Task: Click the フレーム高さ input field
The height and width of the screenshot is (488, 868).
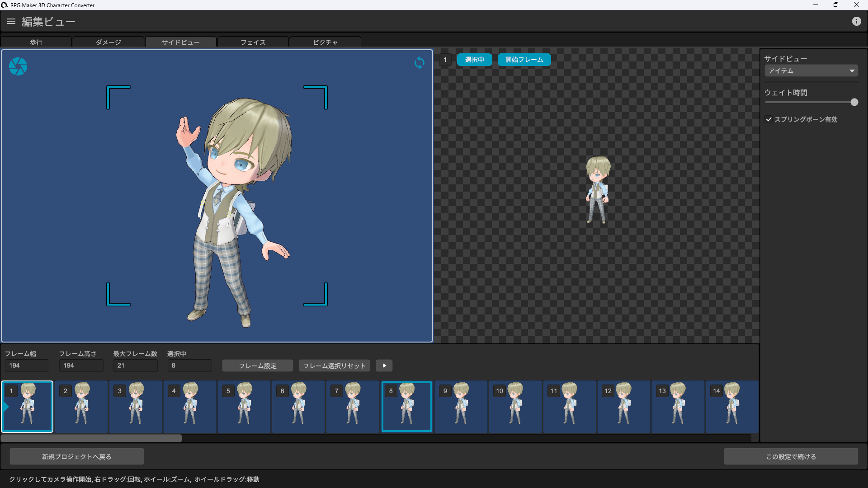Action: click(81, 366)
